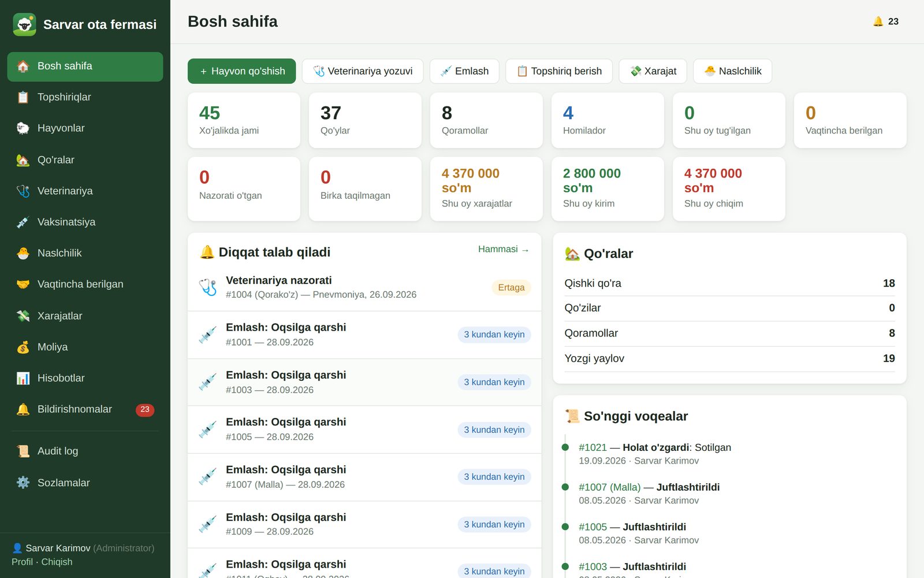924x578 pixels.
Task: Click the Hayvonlar sheep icon in sidebar
Action: pos(23,128)
